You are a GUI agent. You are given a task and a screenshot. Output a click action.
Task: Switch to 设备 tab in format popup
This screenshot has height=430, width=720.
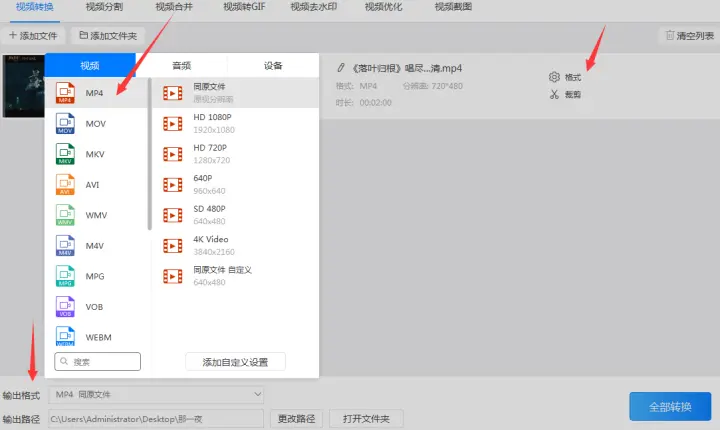coord(273,65)
